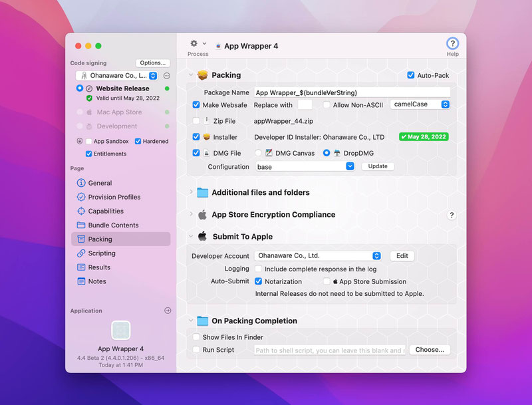Screen dimensions: 532x405
Task: Enable the Zip File checkbox
Action: click(x=196, y=120)
